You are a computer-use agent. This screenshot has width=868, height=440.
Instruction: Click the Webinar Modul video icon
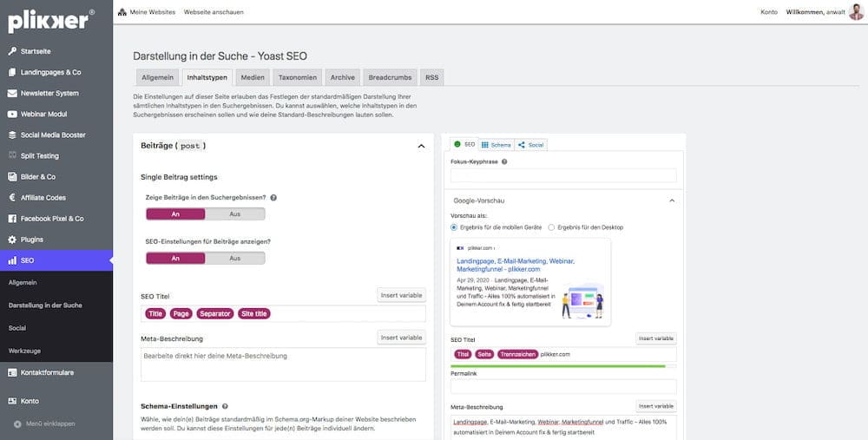pyautogui.click(x=12, y=114)
